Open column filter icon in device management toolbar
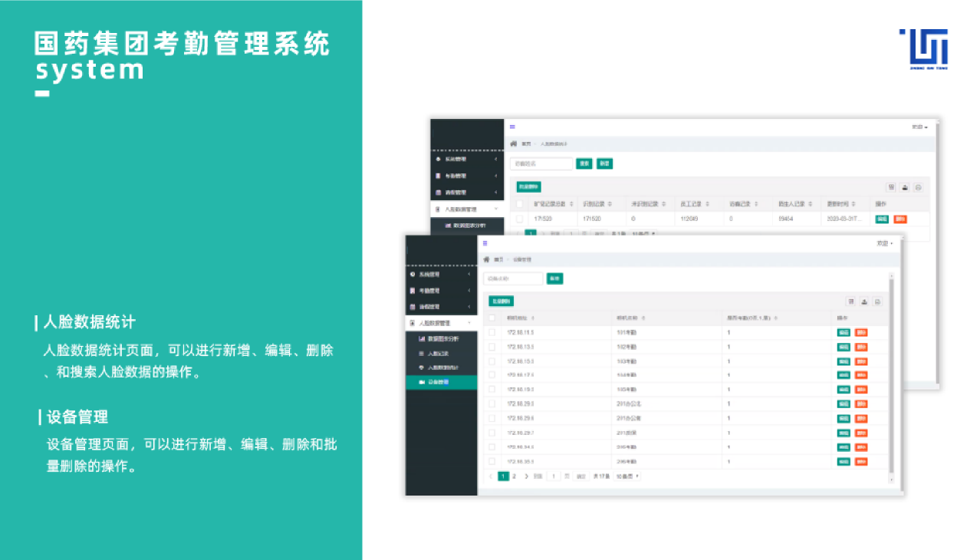 (x=850, y=301)
